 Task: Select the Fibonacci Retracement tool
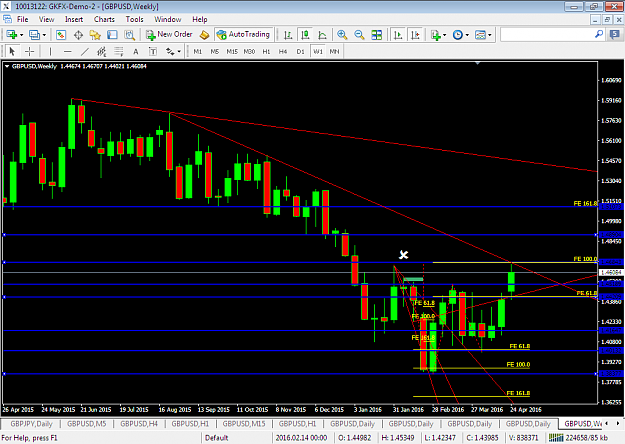[x=119, y=51]
